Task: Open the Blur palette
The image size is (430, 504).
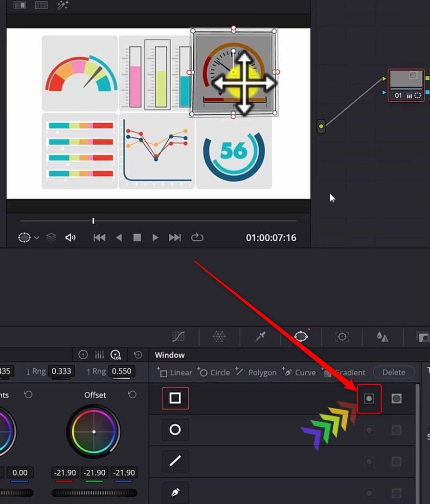Action: tap(384, 336)
